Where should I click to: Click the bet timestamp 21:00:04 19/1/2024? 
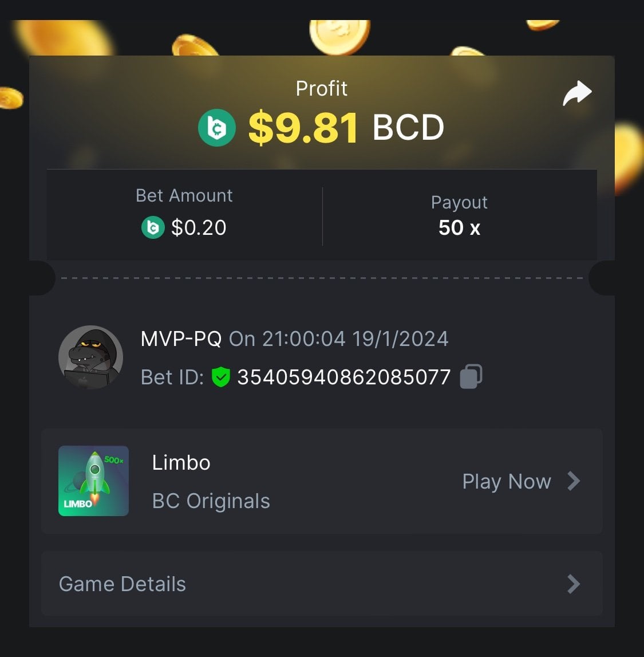click(355, 339)
